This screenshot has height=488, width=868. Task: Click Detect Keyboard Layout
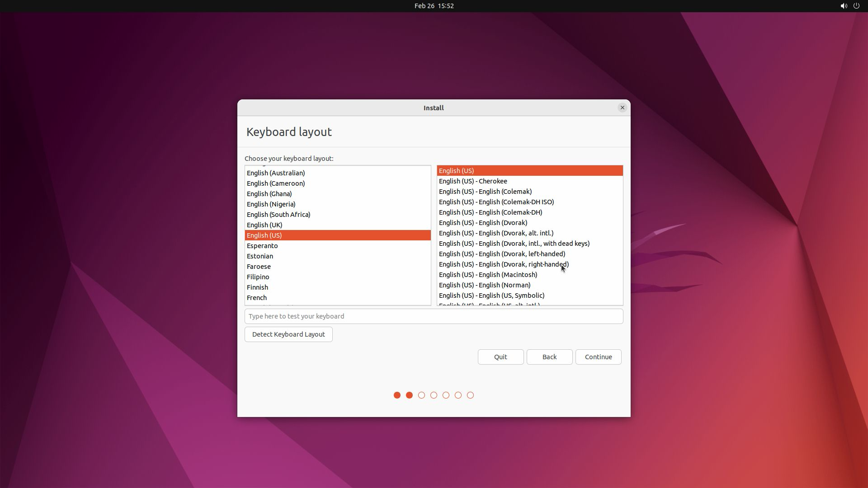288,334
